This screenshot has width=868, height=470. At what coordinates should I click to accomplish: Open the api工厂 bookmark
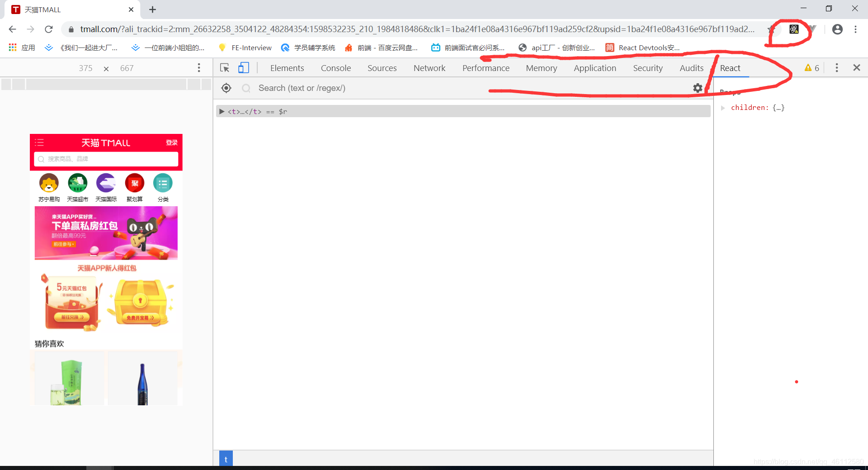coord(557,47)
